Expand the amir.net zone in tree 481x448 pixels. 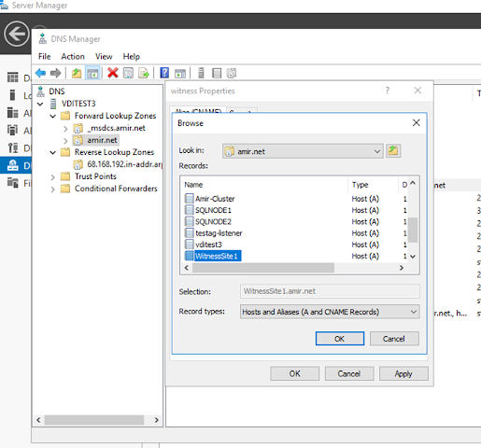pyautogui.click(x=65, y=141)
